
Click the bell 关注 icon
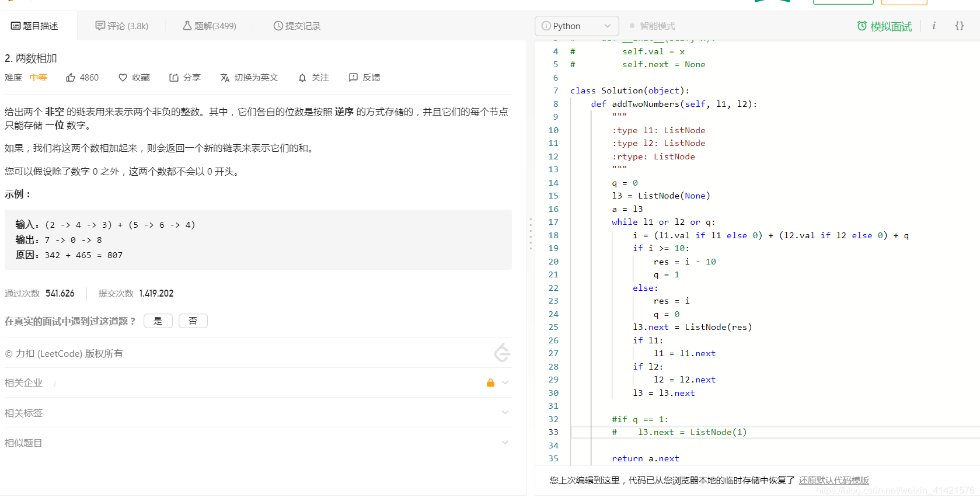coord(302,78)
